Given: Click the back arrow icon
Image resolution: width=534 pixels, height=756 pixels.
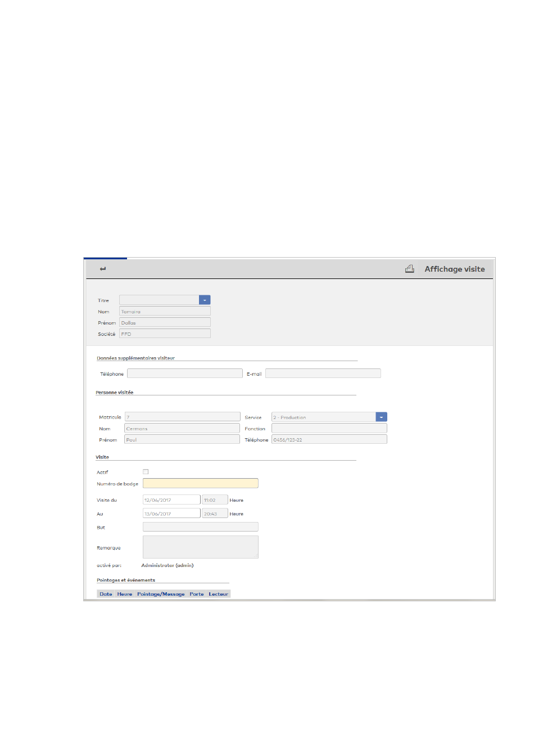Looking at the screenshot, I should pos(103,269).
